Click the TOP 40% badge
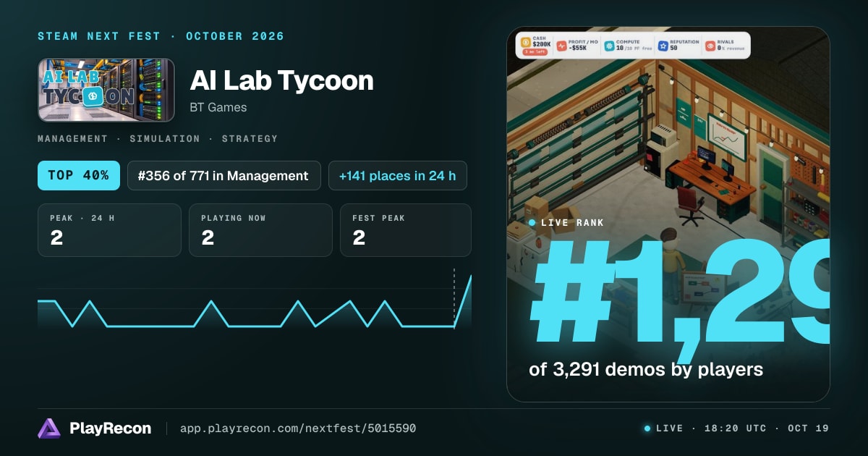The height and width of the screenshot is (456, 868). [79, 175]
